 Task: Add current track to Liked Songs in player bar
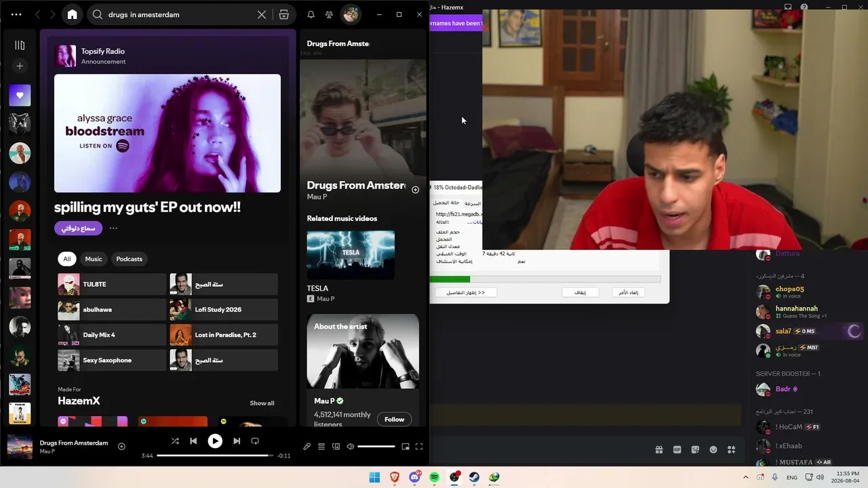point(121,446)
